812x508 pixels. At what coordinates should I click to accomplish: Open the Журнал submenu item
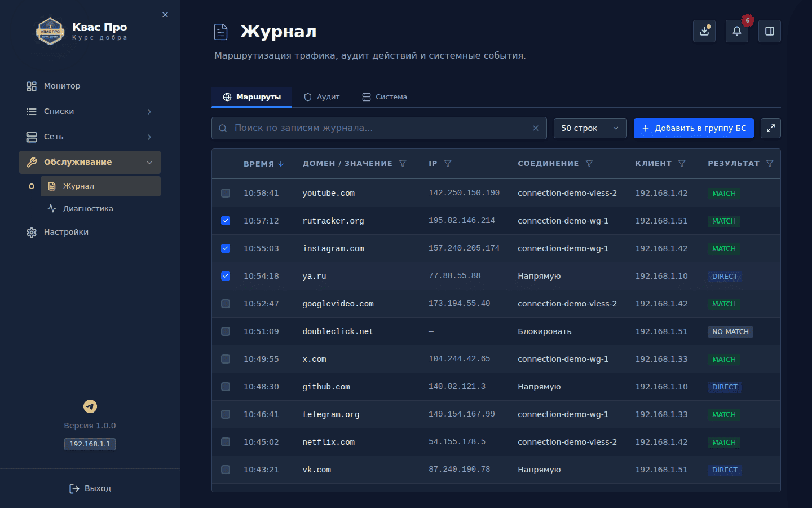(100, 186)
